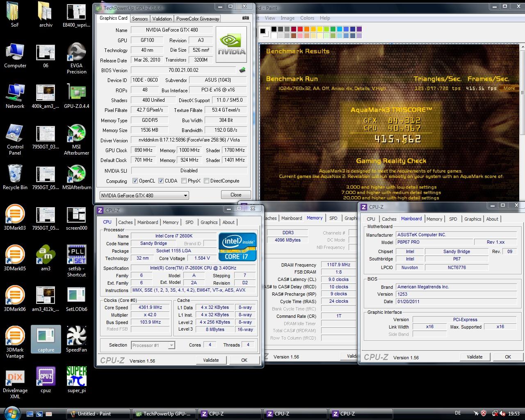Click OK in CPU-Z CPU window
The height and width of the screenshot is (420, 525).
coord(244,360)
